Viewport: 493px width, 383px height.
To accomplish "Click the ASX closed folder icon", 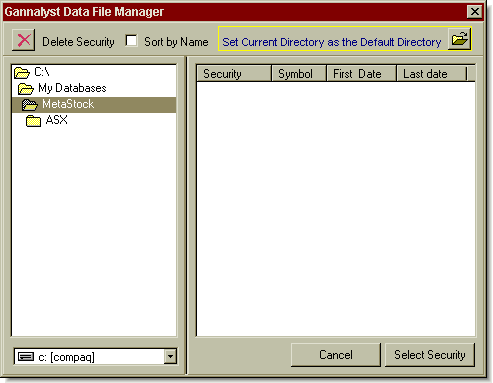I will [x=33, y=121].
